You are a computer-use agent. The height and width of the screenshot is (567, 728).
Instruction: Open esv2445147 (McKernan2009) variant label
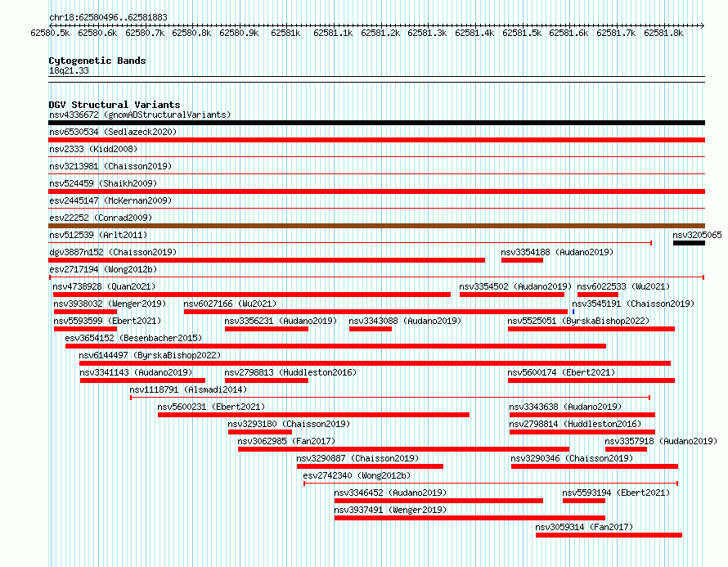(110, 200)
